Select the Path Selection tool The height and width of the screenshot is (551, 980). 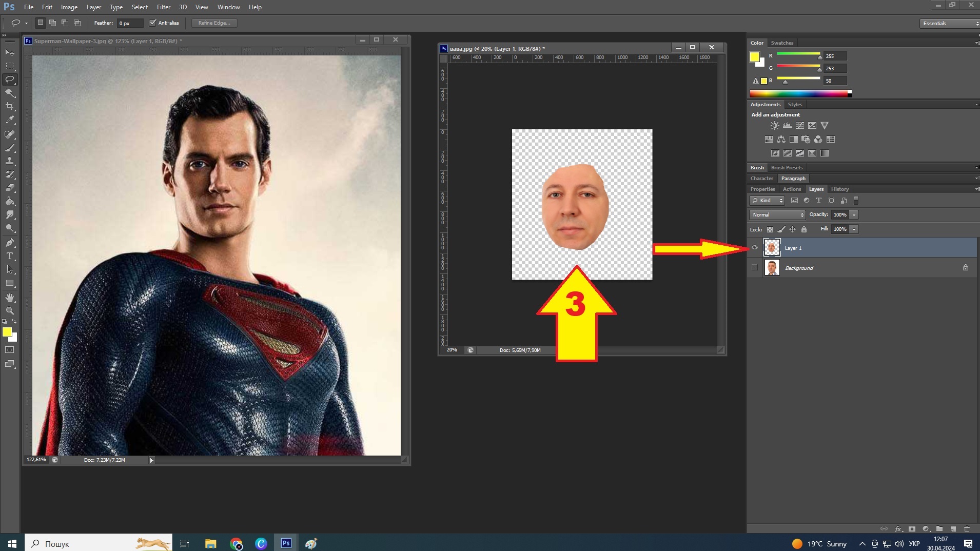click(x=10, y=269)
